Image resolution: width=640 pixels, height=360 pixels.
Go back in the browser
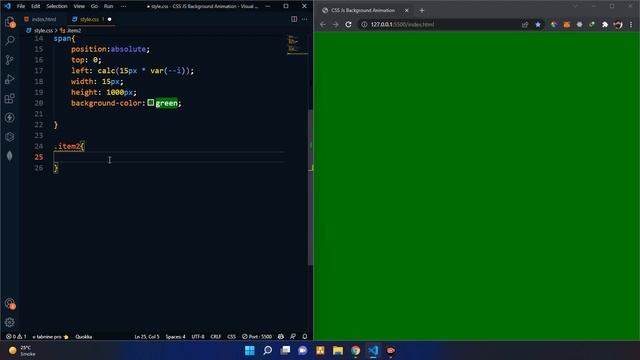[x=323, y=24]
